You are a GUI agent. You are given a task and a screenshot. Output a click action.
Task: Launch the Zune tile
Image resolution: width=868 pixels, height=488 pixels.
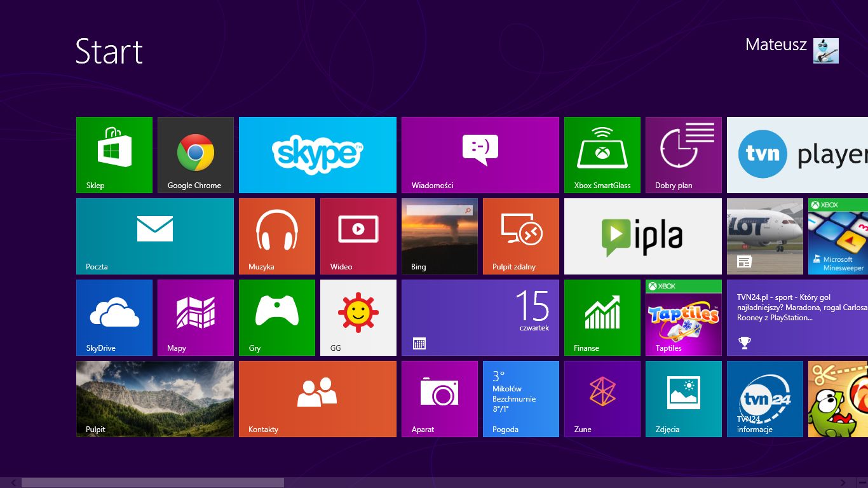tap(602, 399)
